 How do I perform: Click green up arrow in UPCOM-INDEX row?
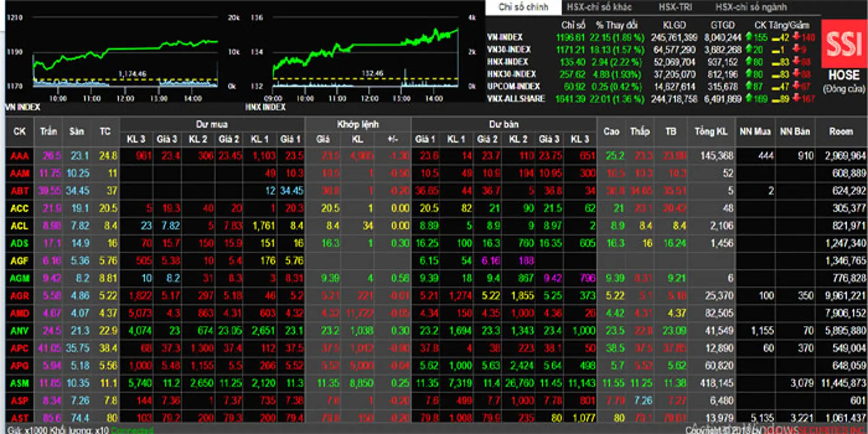pyautogui.click(x=749, y=86)
